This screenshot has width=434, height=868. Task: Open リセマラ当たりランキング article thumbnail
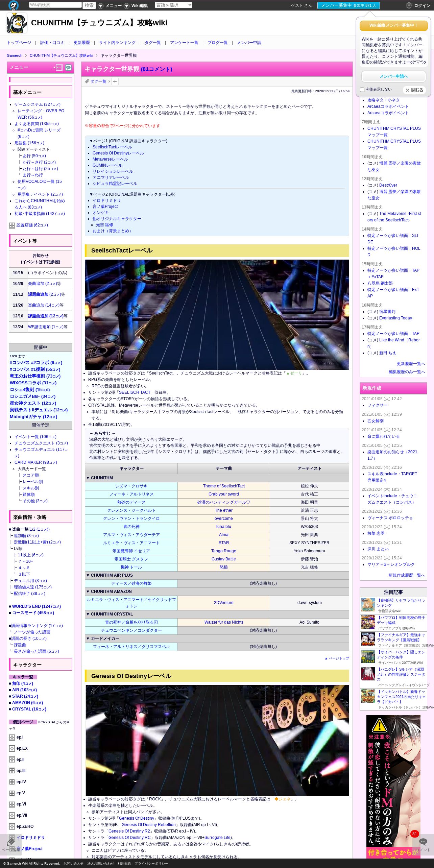pos(368,605)
